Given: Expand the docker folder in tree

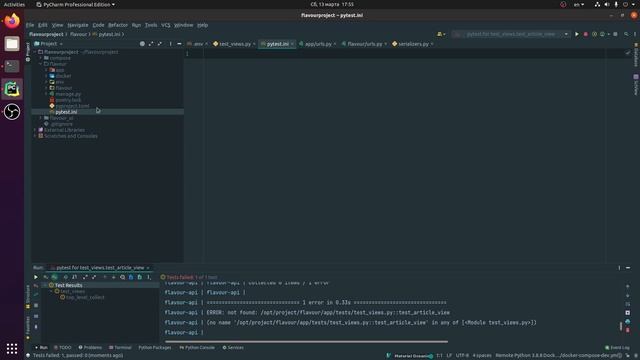Looking at the screenshot, I should coord(47,76).
